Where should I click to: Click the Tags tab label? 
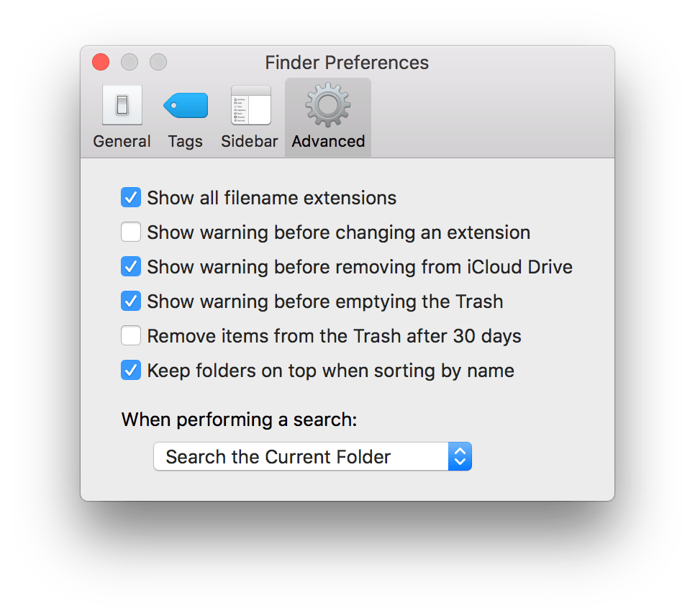[185, 141]
